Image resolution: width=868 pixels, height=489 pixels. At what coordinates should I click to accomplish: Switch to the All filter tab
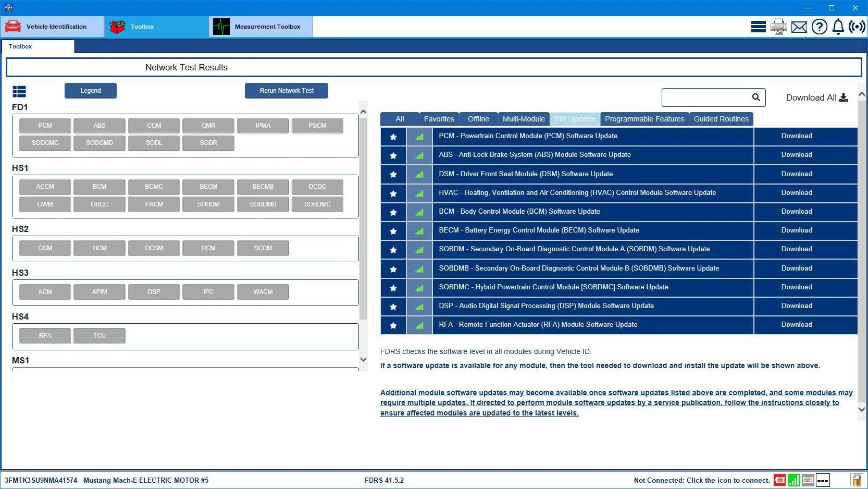click(400, 119)
